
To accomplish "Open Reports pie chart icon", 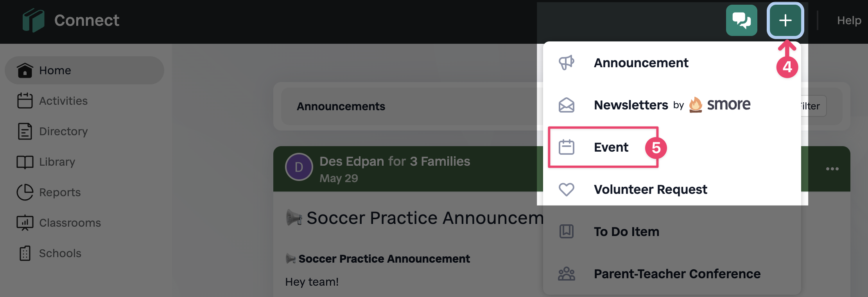I will coord(25,192).
